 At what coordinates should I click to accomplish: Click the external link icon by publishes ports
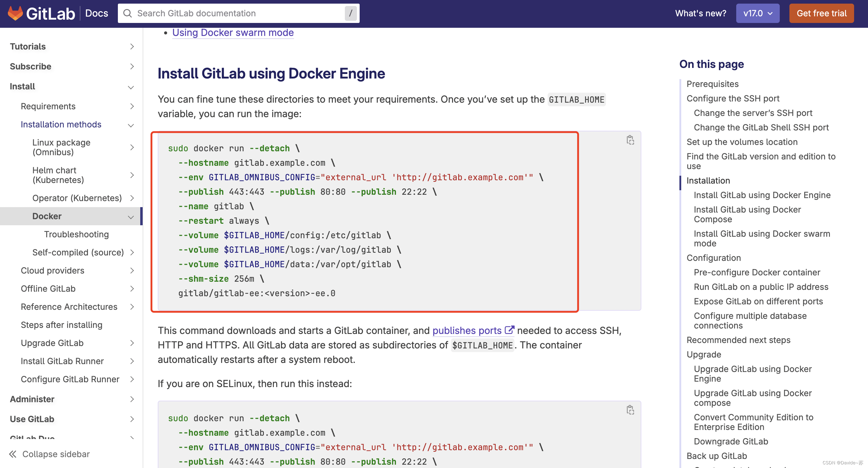coord(509,330)
